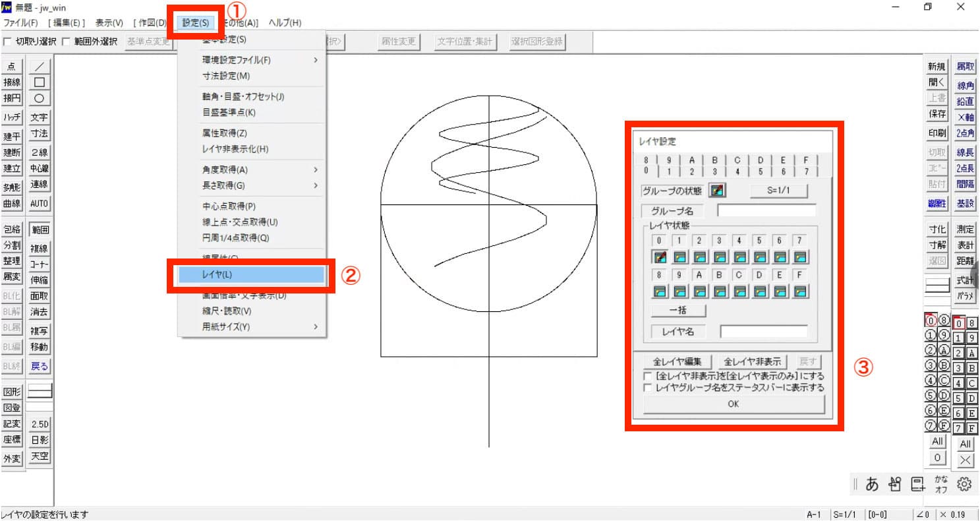Select the 中心線 center line tool
Viewport: 980px width, 521px height.
(40, 168)
